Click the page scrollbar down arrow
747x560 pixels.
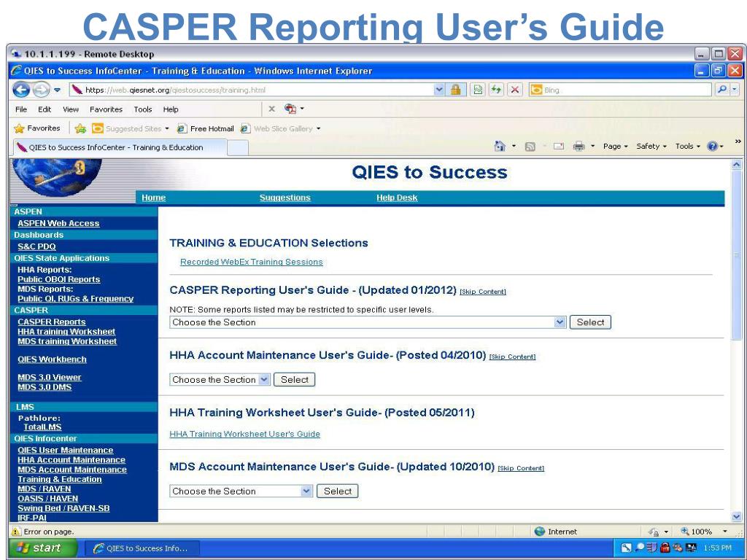(x=737, y=517)
